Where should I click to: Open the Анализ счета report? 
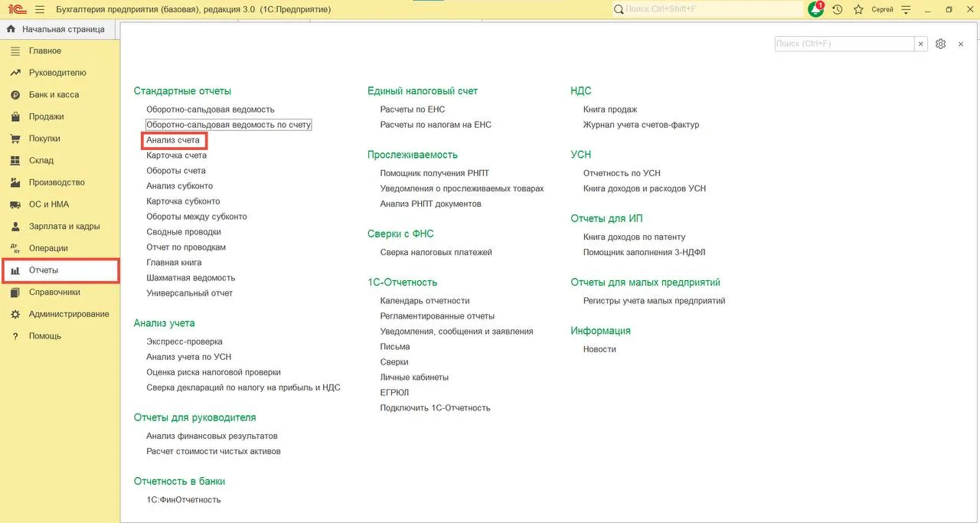click(173, 140)
